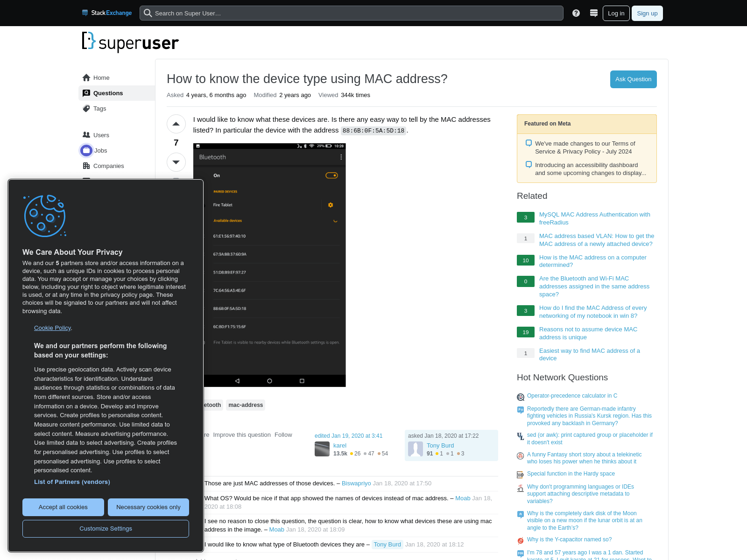
Task: Open the Cookie Policy link
Action: pos(52,328)
